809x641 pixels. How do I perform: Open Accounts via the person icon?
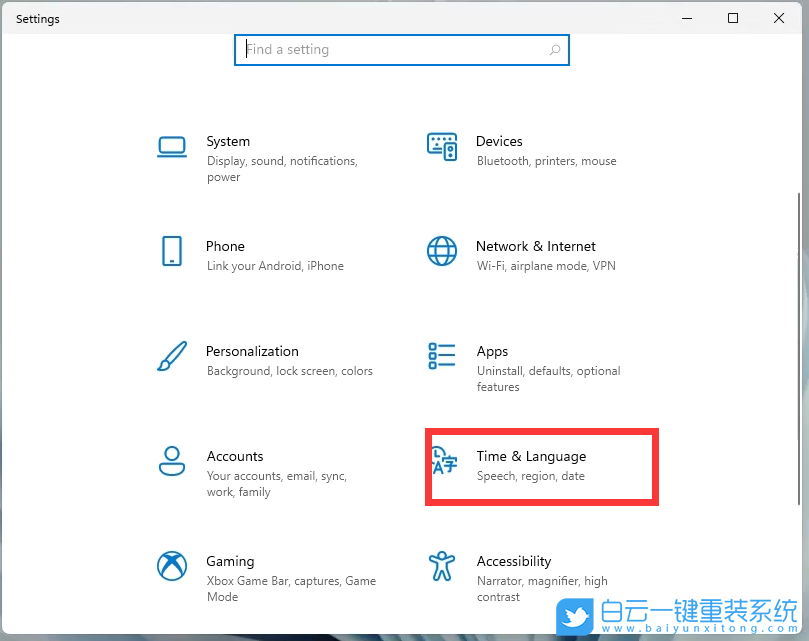pos(171,461)
